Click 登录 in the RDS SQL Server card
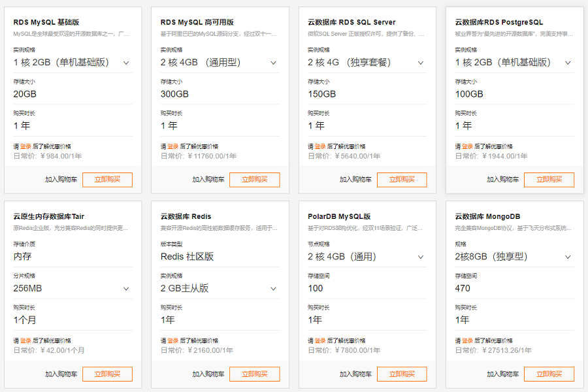This screenshot has width=588, height=392. click(x=320, y=146)
